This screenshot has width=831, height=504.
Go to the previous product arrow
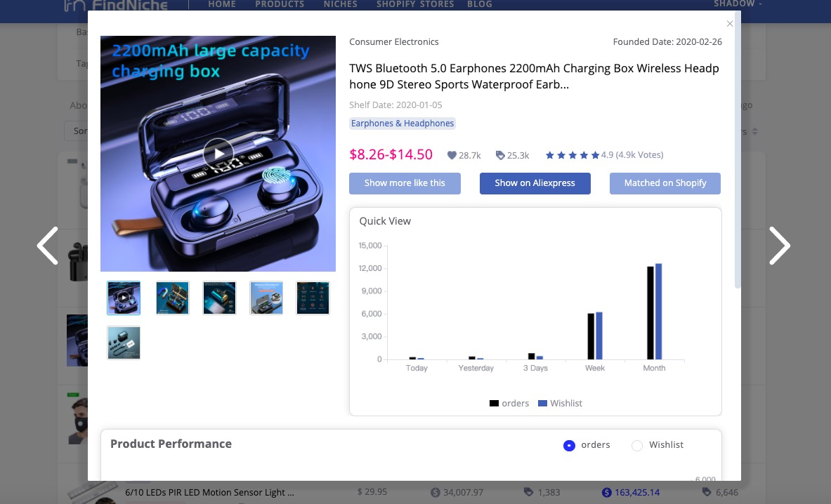pyautogui.click(x=48, y=246)
